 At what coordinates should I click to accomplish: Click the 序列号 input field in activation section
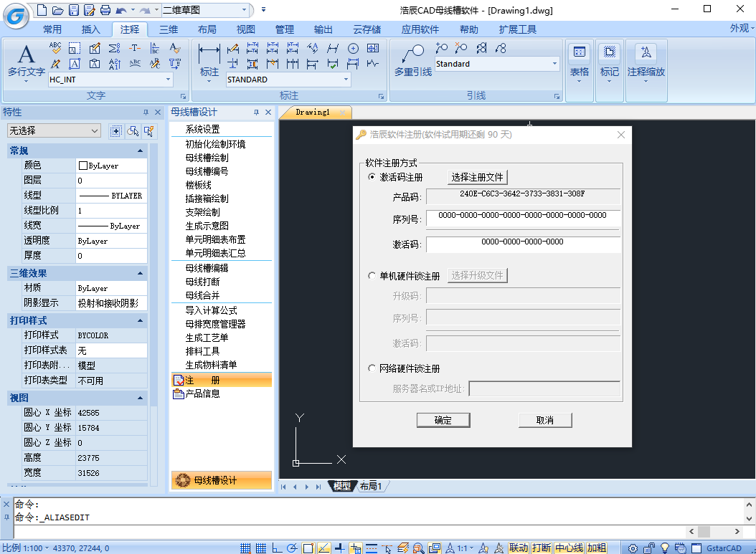click(x=523, y=217)
